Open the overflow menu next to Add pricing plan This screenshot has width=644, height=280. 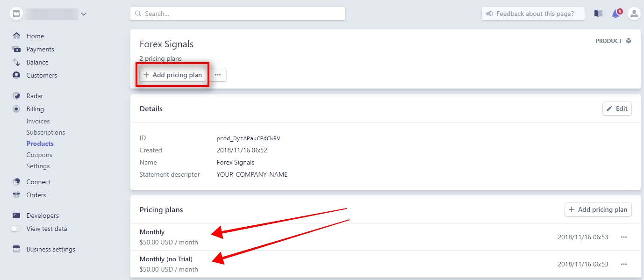(x=218, y=75)
